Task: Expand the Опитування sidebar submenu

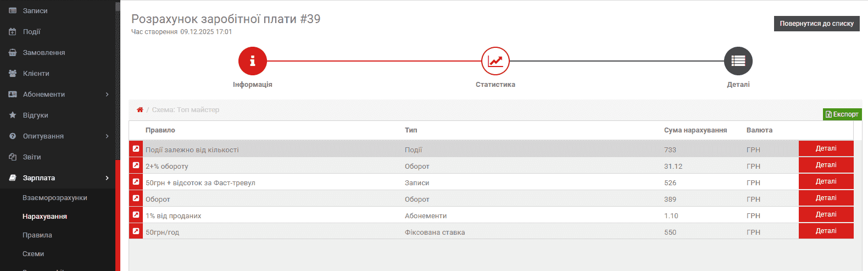Action: point(107,136)
